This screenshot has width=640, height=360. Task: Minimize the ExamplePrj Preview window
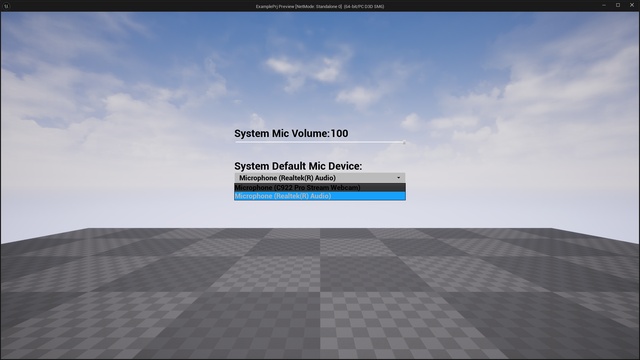(604, 5)
